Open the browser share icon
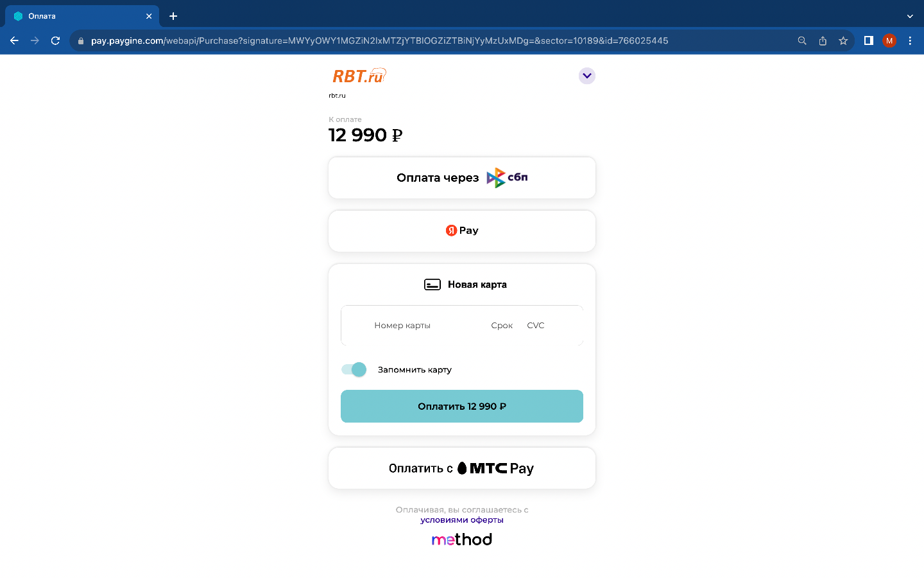Image resolution: width=924 pixels, height=578 pixels. pos(823,40)
